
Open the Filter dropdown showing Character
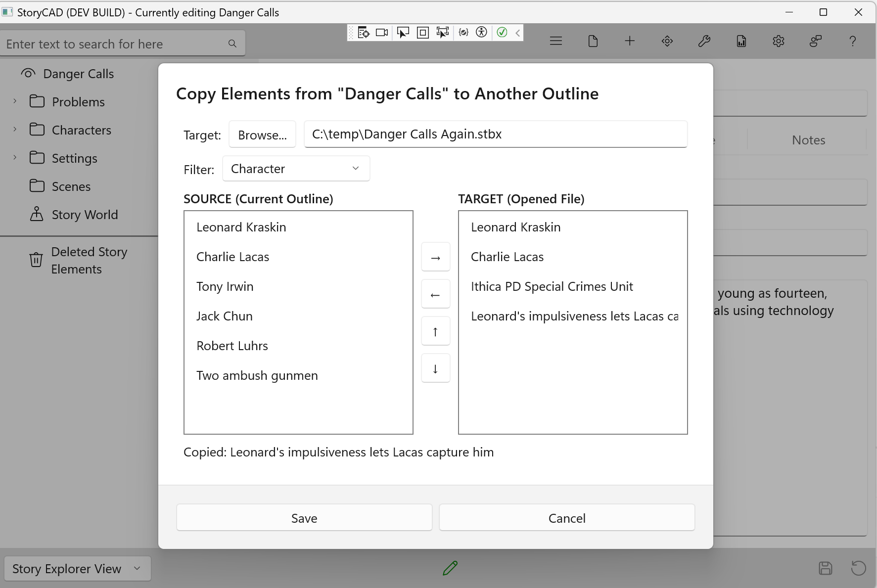pyautogui.click(x=296, y=168)
